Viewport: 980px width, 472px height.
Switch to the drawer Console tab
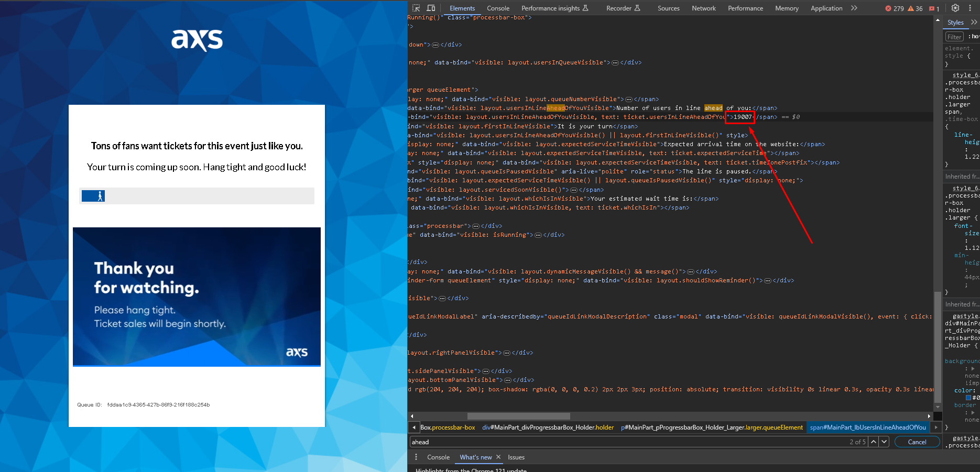(x=438, y=457)
